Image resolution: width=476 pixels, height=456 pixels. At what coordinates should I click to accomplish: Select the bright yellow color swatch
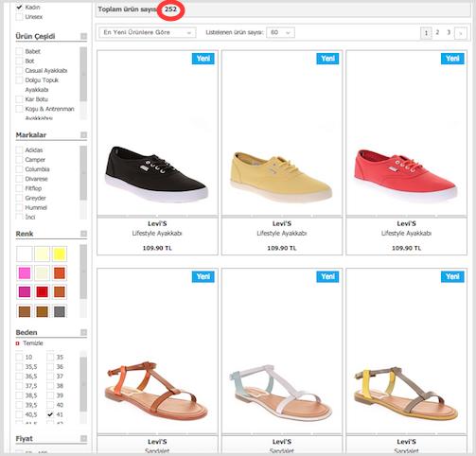[60, 254]
